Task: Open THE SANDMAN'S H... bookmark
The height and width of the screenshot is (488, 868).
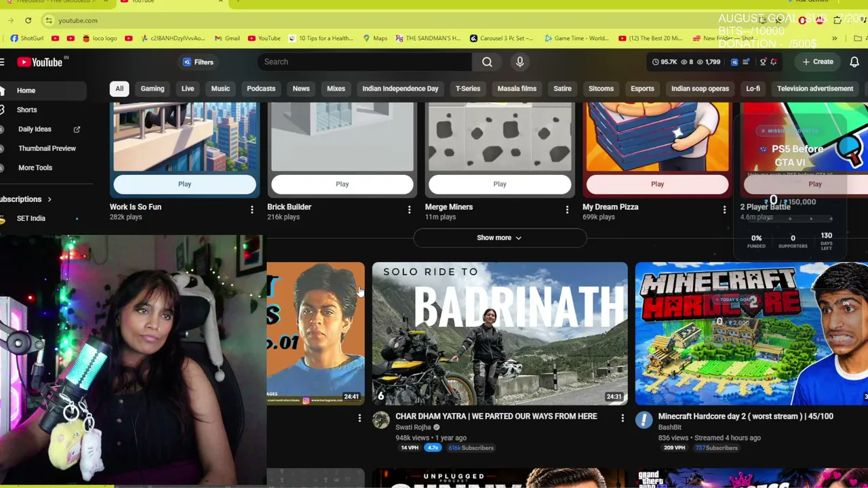Action: coord(429,39)
